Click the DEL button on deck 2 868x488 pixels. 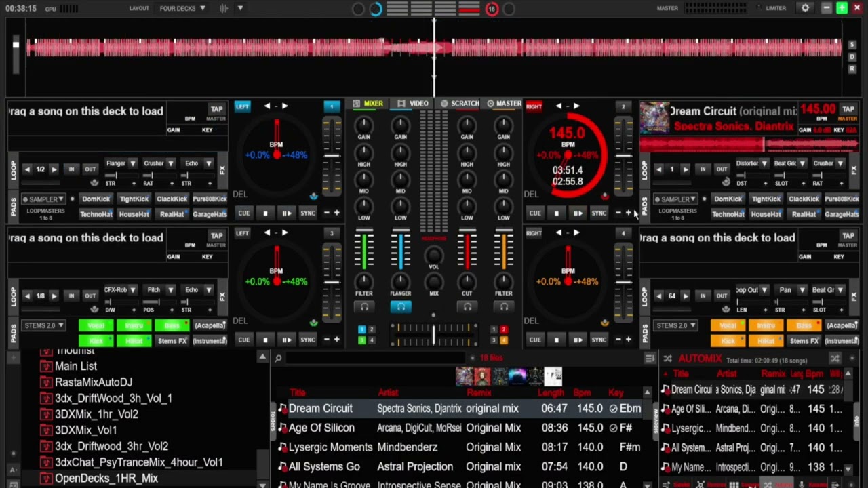click(531, 194)
